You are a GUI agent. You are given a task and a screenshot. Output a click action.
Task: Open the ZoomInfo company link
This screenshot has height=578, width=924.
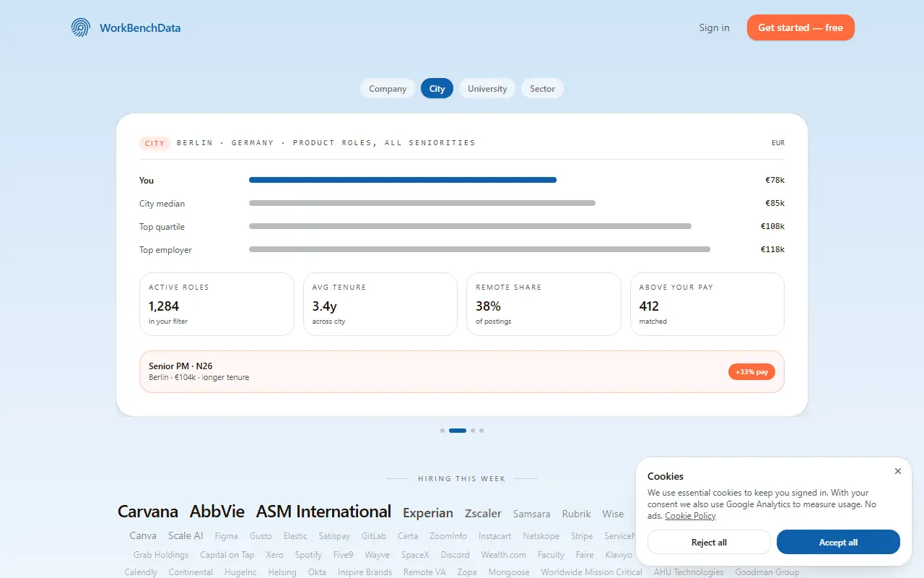click(x=448, y=536)
